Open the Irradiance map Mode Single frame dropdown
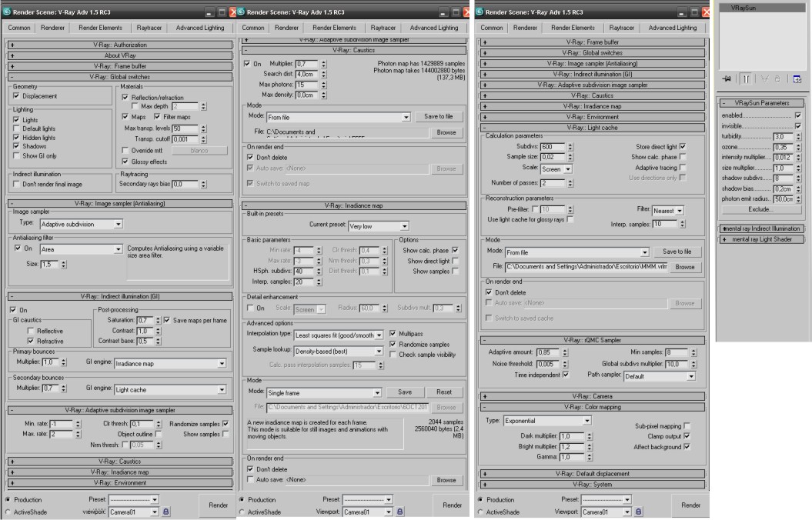The width and height of the screenshot is (812, 520). click(x=324, y=392)
